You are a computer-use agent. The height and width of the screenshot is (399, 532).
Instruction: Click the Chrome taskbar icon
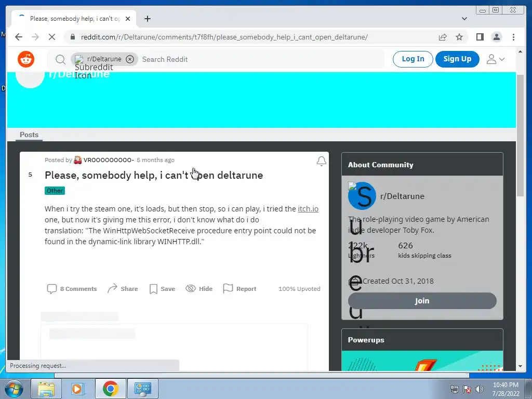click(110, 389)
